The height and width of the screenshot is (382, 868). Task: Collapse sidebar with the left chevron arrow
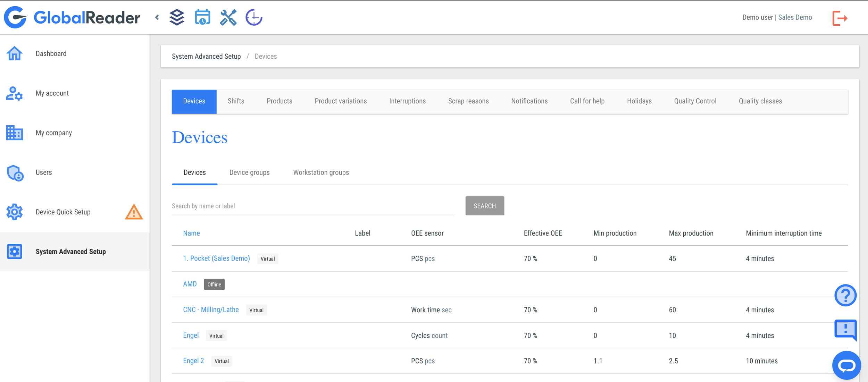pyautogui.click(x=157, y=17)
